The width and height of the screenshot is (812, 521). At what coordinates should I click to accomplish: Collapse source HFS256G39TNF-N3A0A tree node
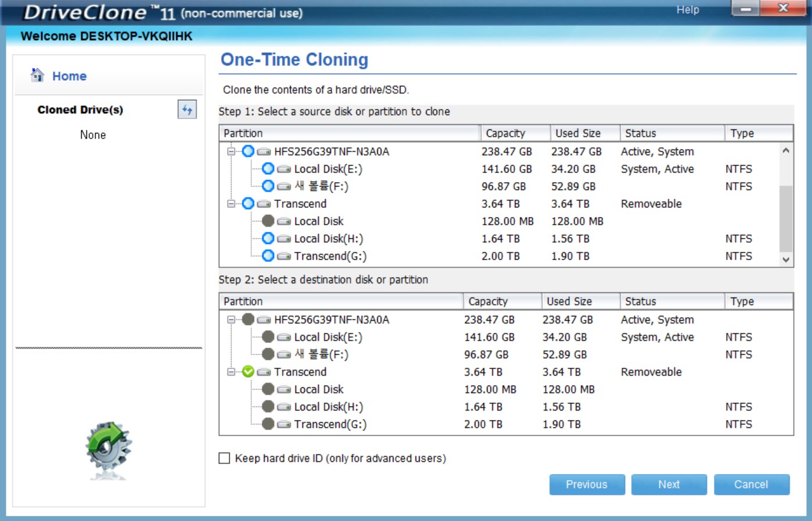click(231, 152)
